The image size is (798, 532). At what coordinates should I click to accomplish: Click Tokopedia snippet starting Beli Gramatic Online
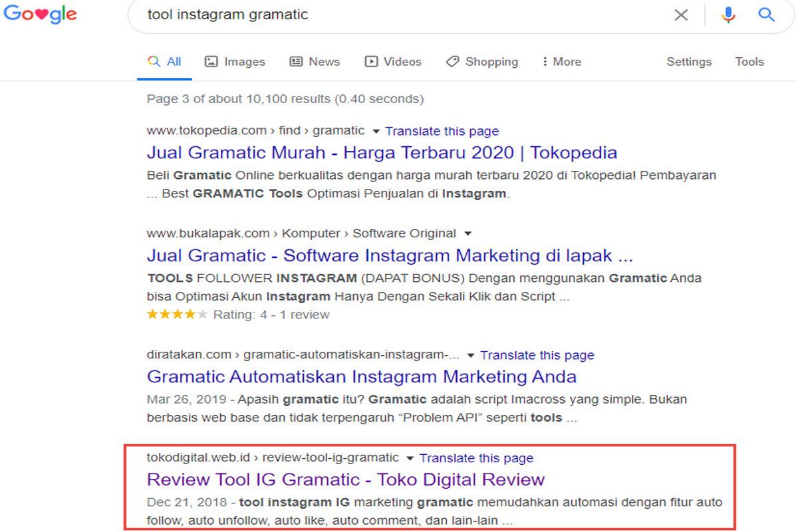point(432,185)
